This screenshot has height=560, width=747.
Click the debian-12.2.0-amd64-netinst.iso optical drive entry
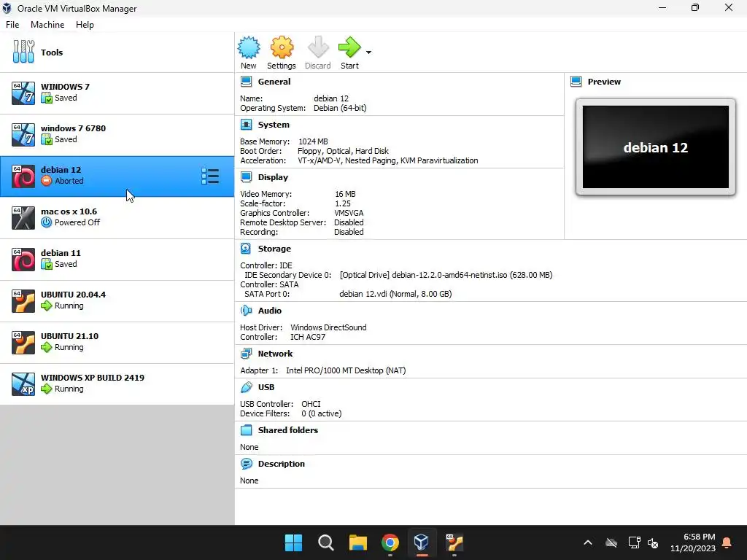446,275
